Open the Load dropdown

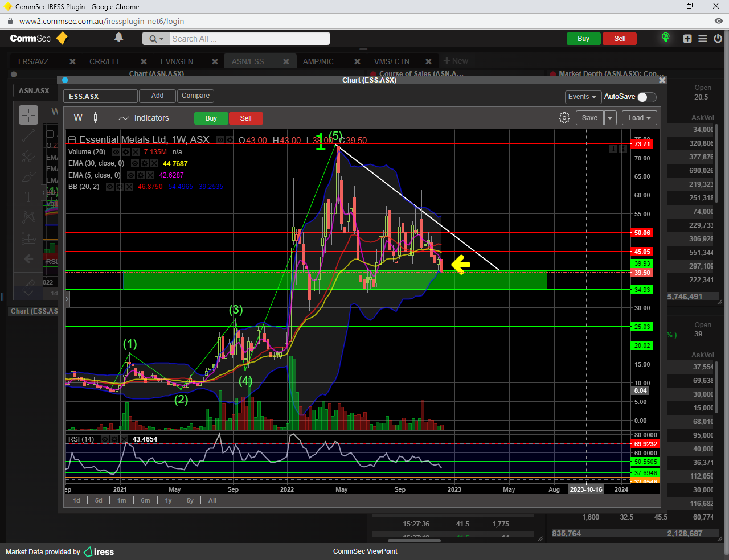[640, 118]
